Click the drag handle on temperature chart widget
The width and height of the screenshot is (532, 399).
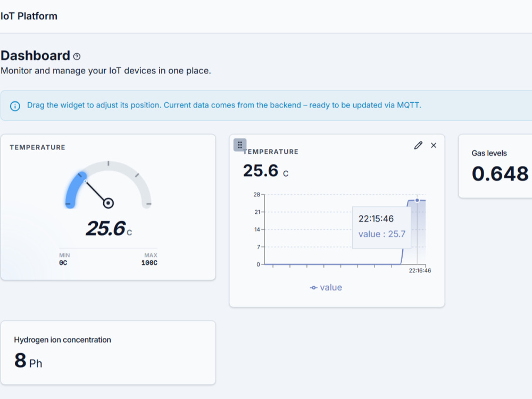click(x=240, y=145)
